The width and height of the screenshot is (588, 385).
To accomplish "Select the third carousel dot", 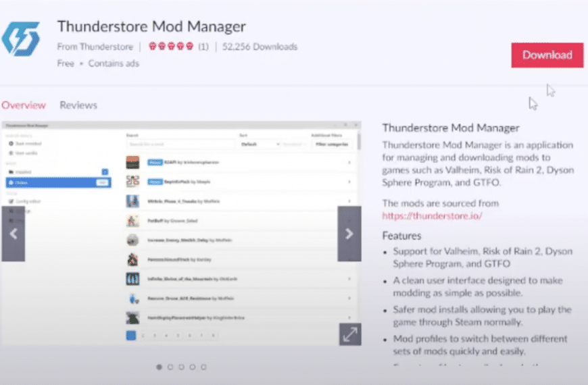I will 182,367.
